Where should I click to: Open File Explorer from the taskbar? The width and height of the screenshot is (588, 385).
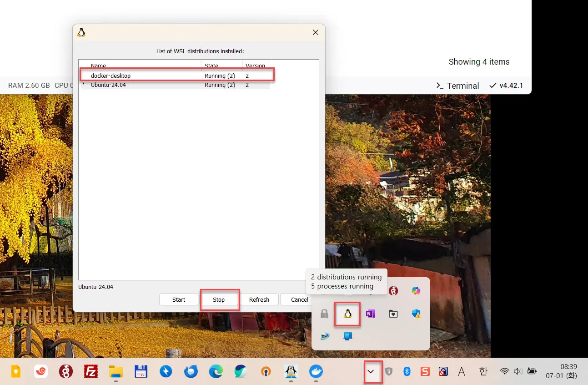point(116,371)
